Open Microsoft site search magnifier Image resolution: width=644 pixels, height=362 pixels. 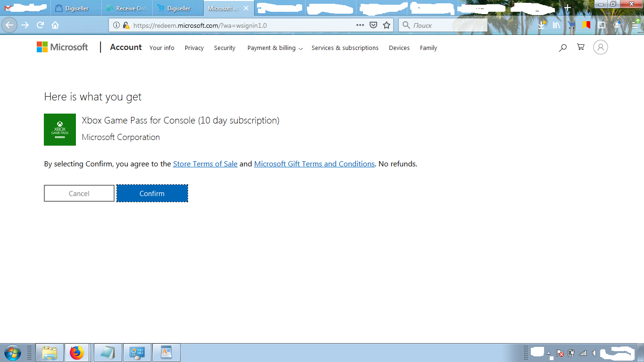pos(562,48)
